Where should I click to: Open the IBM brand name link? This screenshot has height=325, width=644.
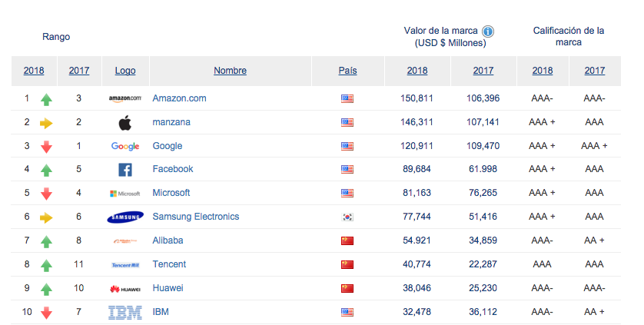[x=161, y=312]
